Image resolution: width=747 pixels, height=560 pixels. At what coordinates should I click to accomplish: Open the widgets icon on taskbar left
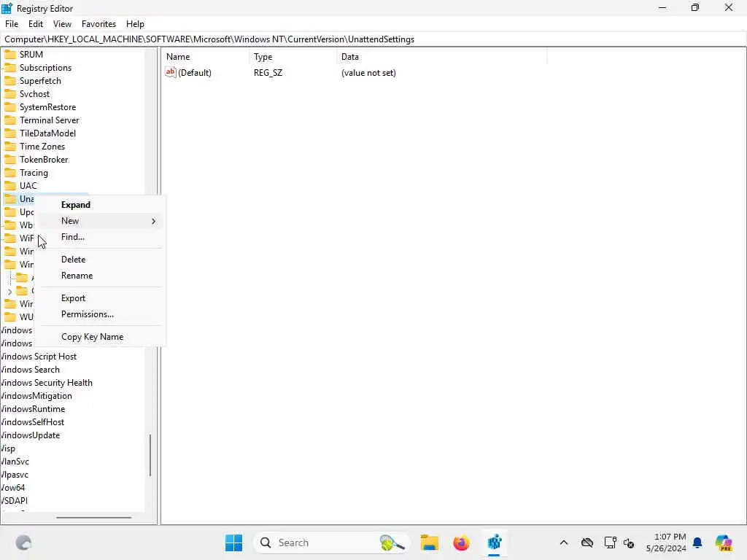pyautogui.click(x=23, y=542)
